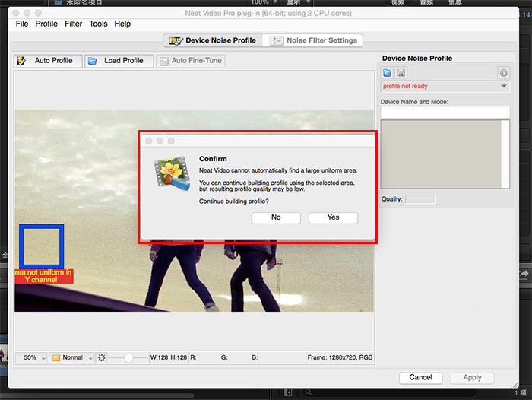Click the search icon in background window
This screenshot has width=532, height=400.
click(309, 392)
